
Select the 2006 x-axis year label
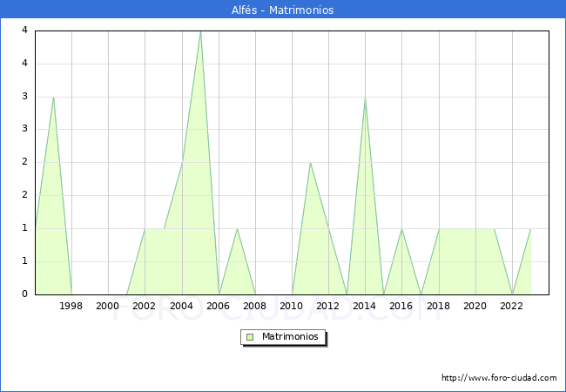pos(219,306)
